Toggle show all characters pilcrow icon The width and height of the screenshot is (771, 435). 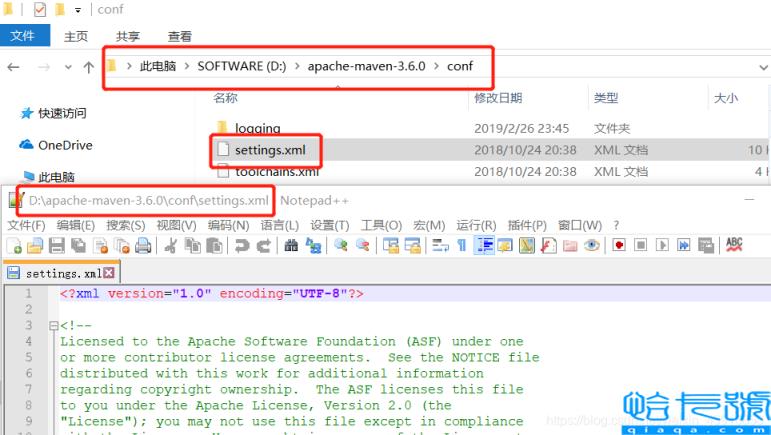click(x=462, y=245)
